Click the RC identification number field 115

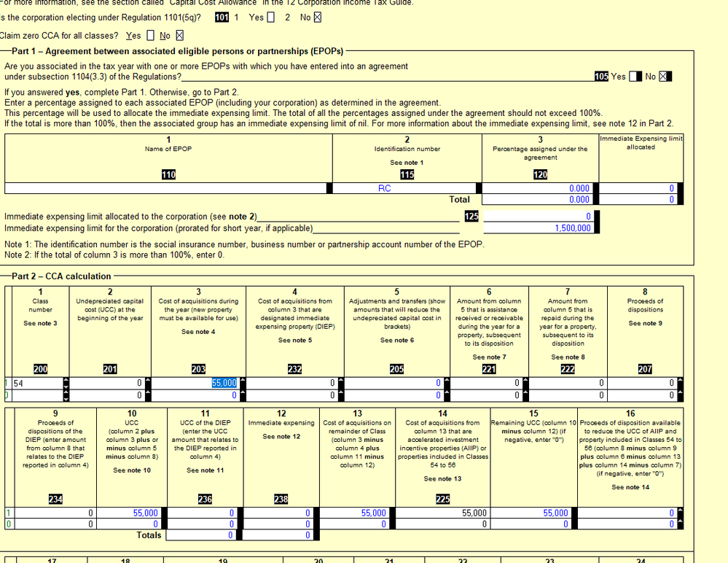(404, 188)
